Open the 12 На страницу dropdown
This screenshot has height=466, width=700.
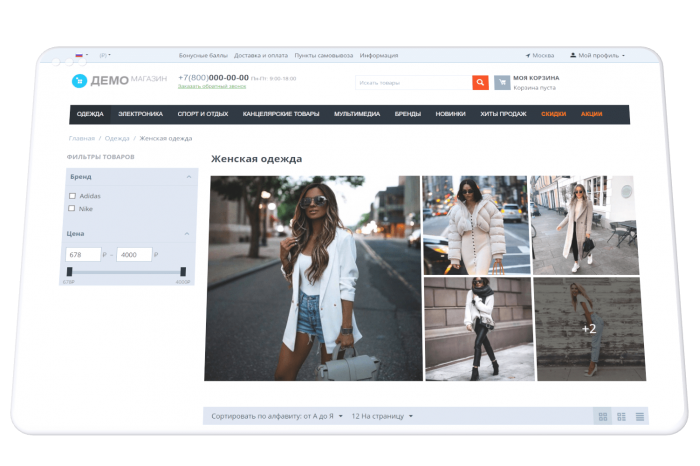[382, 416]
